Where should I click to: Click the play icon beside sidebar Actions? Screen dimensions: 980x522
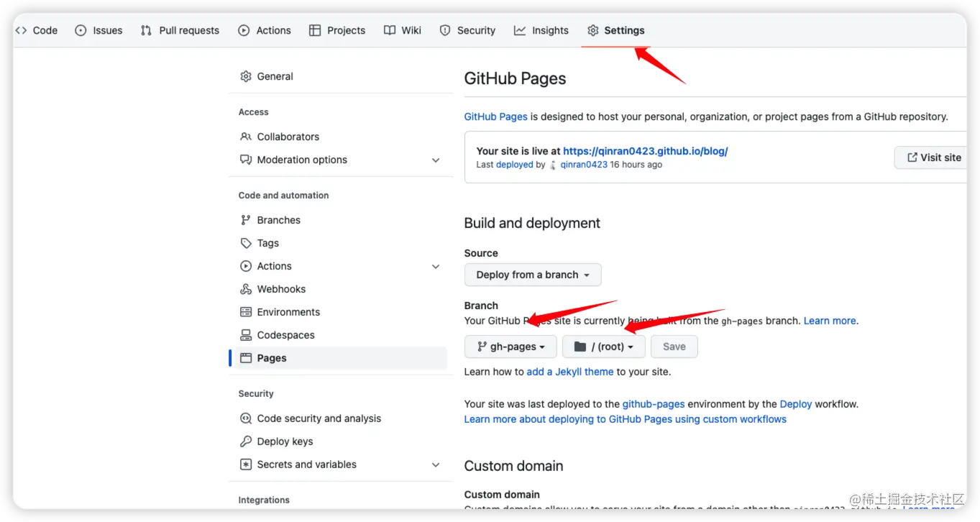[x=246, y=266]
